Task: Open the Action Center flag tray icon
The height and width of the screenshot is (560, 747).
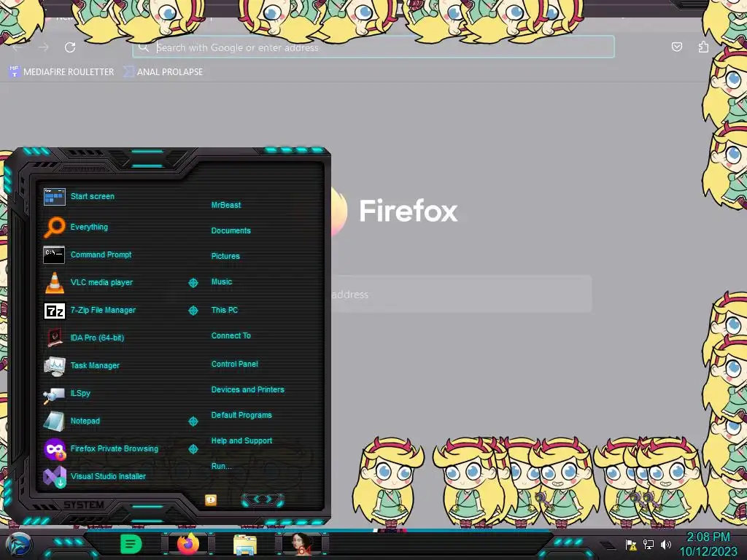Action: point(631,545)
